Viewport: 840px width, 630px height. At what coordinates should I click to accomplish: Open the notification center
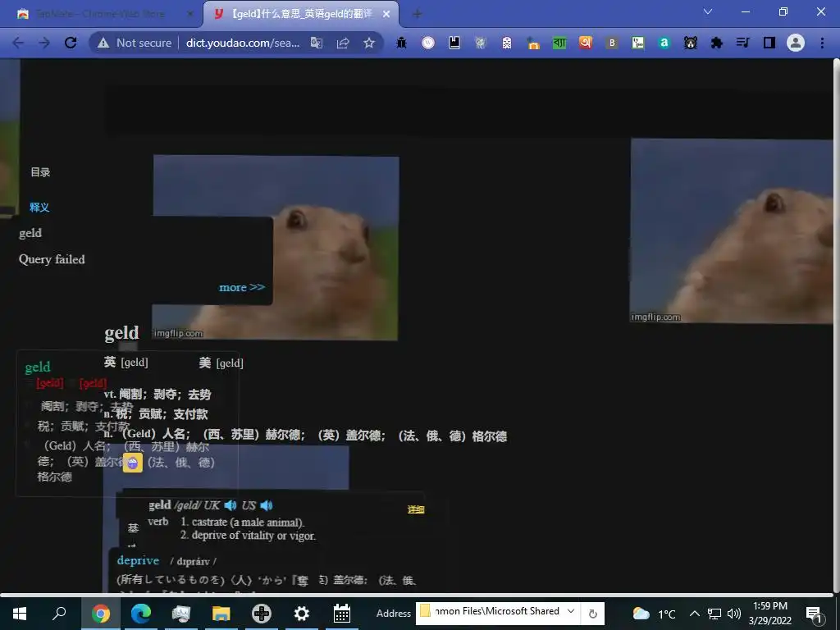[814, 614]
